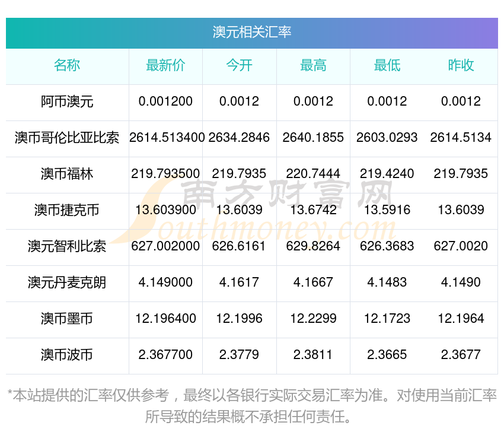Click high value 629.8264
This screenshot has width=504, height=435.
point(313,246)
